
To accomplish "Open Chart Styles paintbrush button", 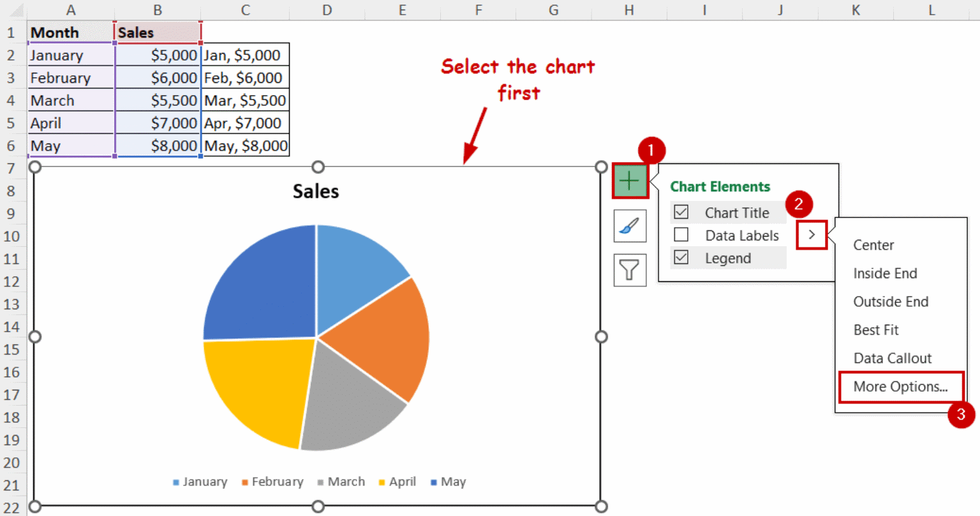I will 630,226.
